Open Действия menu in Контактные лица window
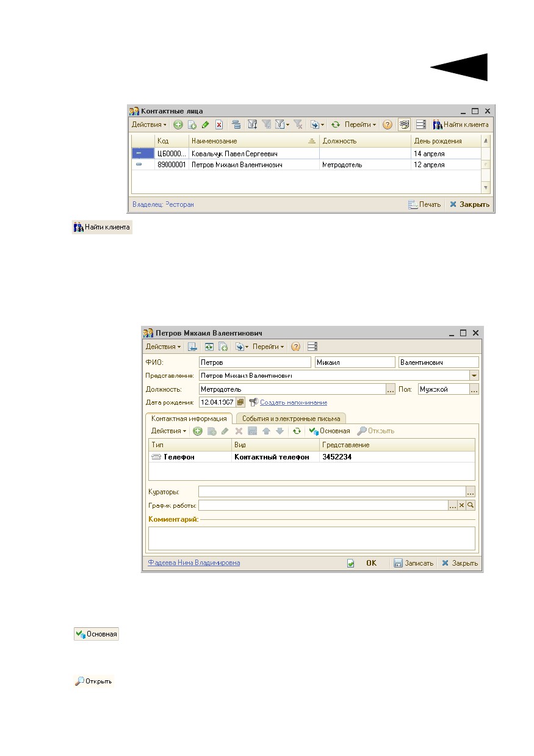Screen dimensions: 534x756 tap(149, 124)
